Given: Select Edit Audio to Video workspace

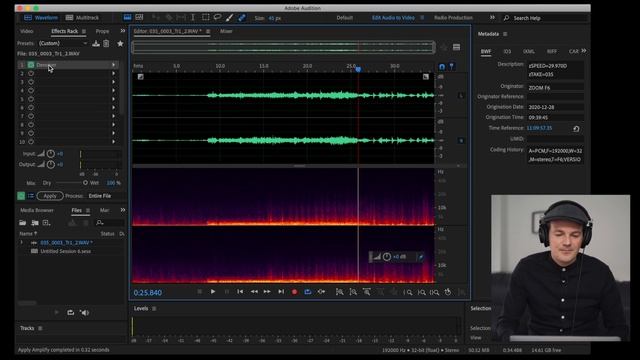Looking at the screenshot, I should click(393, 18).
